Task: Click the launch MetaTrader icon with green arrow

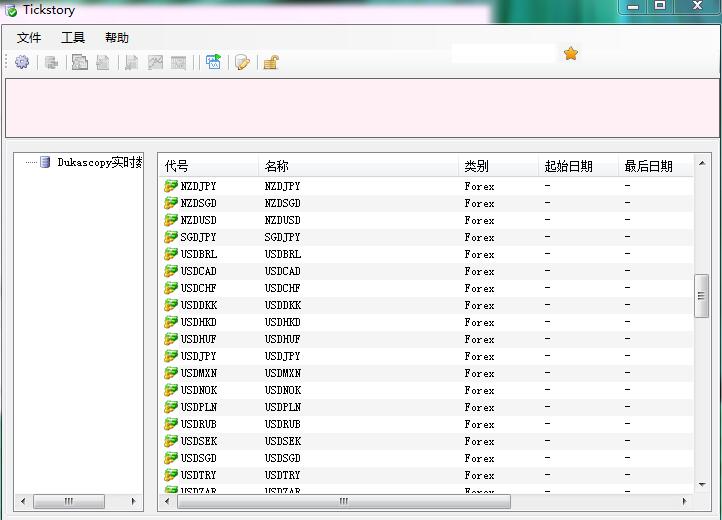Action: pos(213,62)
